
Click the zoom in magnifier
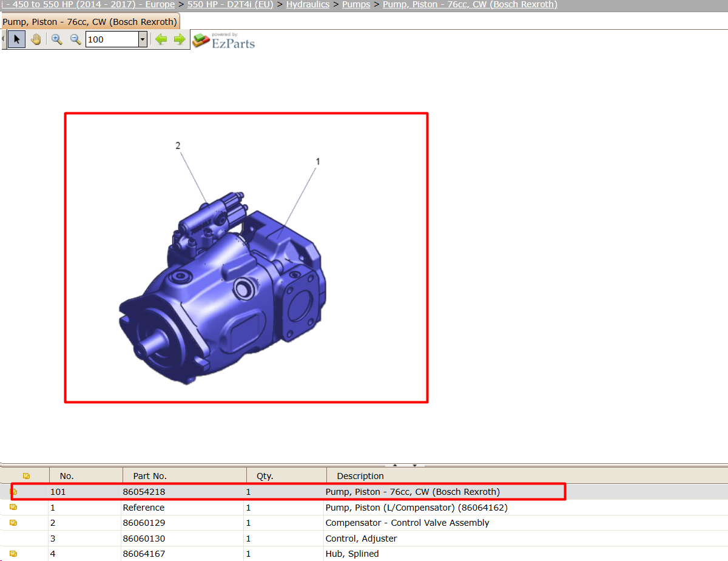[56, 39]
